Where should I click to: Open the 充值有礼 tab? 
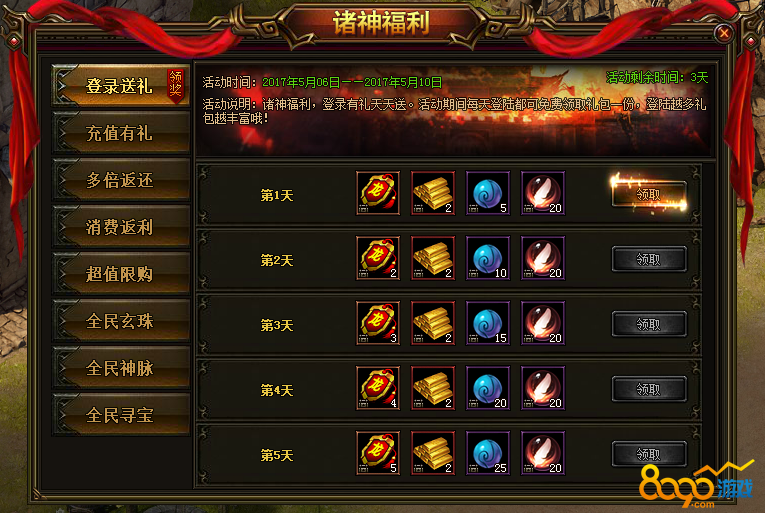(121, 133)
